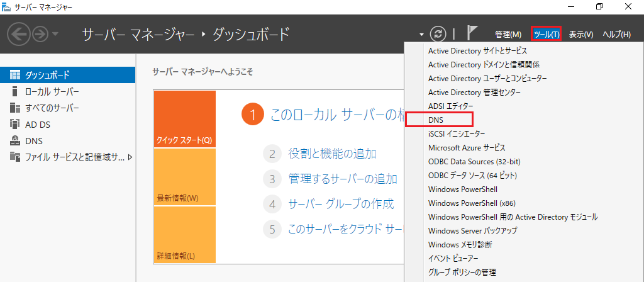The image size is (644, 282).
Task: Open dropdown arrow left of refresh icon
Action: pyautogui.click(x=421, y=35)
